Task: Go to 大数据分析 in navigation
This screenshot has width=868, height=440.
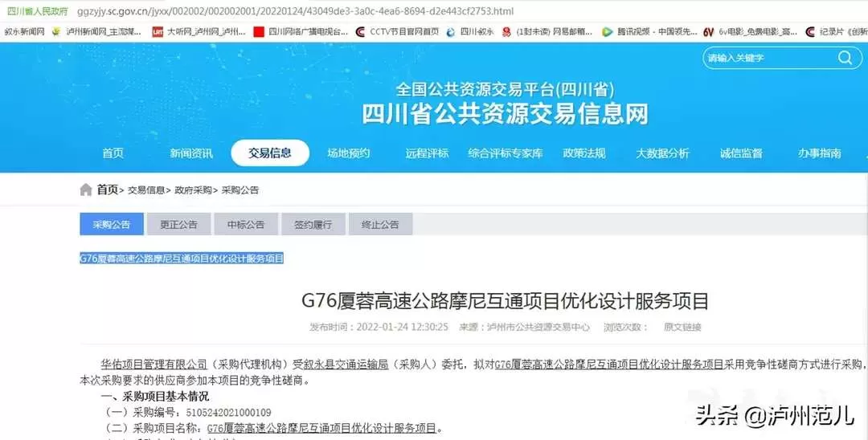Action: [662, 153]
